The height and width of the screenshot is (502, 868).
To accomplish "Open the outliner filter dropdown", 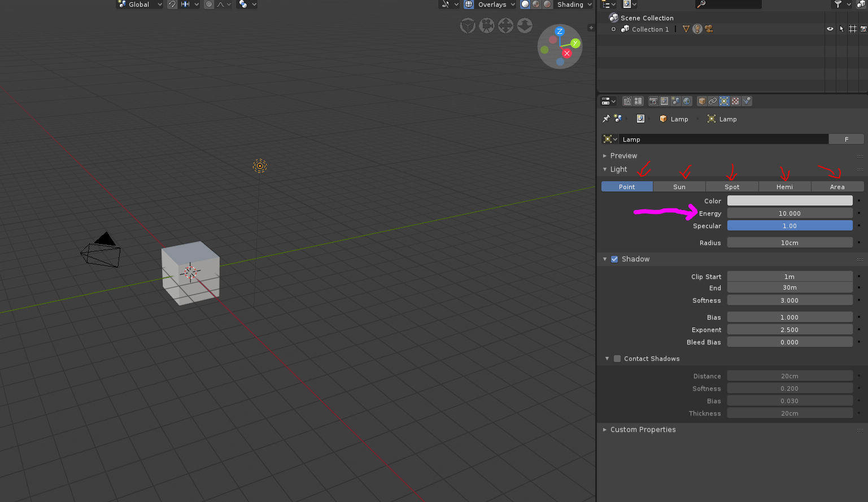I will (842, 5).
